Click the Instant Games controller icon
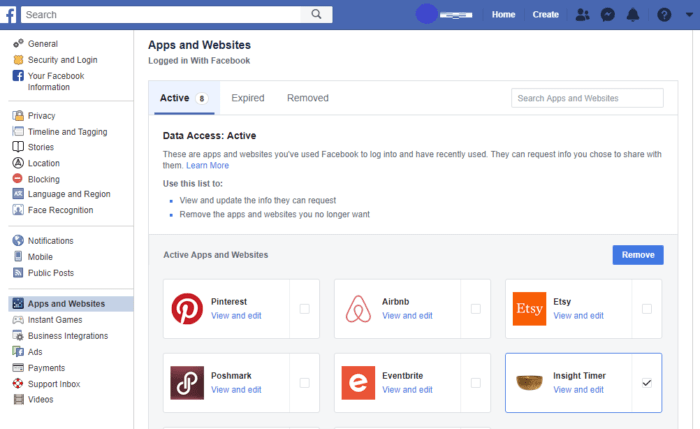The width and height of the screenshot is (700, 429). coord(18,320)
